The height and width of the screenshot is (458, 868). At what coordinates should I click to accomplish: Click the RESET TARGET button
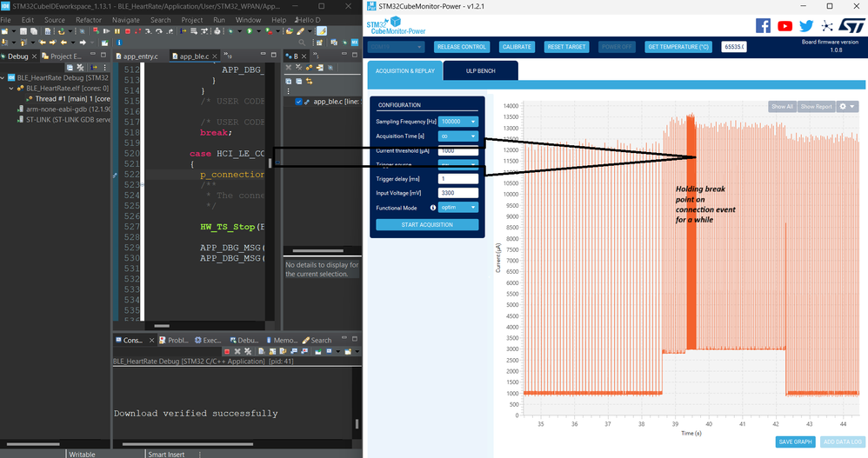tap(566, 47)
